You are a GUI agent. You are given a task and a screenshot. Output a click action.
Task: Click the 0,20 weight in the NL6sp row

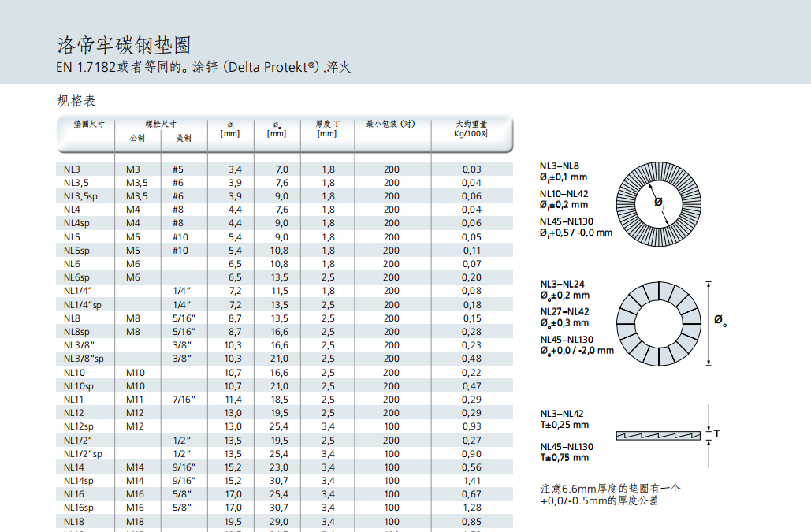(x=471, y=277)
